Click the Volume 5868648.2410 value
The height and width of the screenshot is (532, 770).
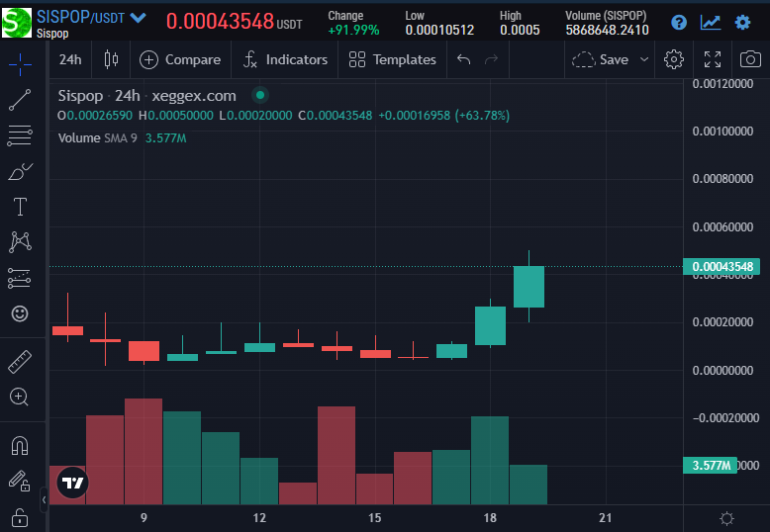(607, 31)
